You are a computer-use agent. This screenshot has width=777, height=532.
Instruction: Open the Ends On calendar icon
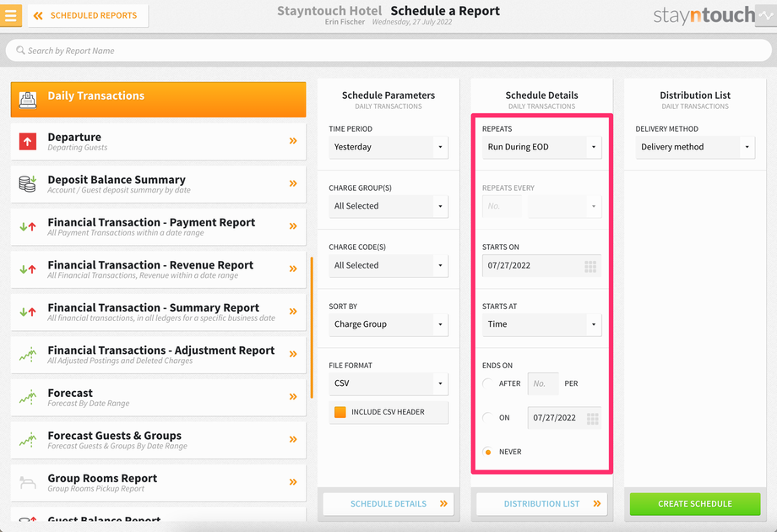[593, 419]
